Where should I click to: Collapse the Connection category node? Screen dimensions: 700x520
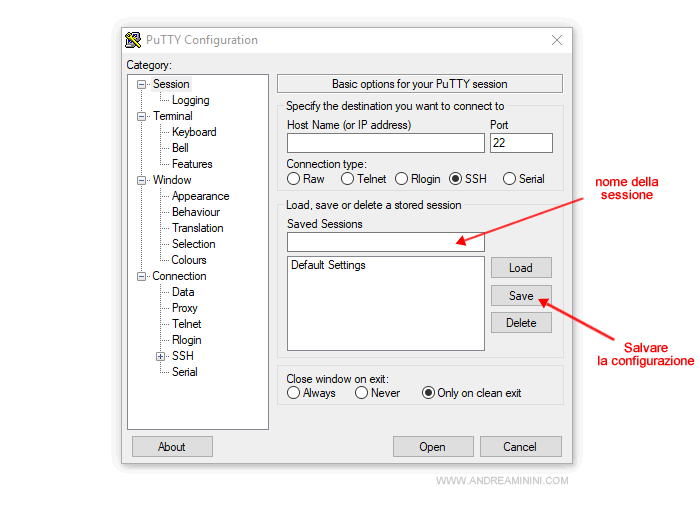coord(142,276)
